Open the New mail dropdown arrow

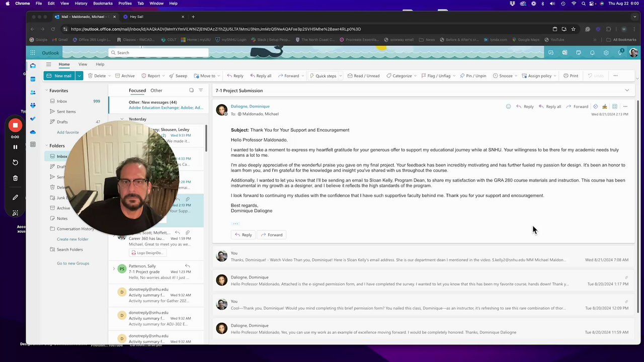click(79, 76)
